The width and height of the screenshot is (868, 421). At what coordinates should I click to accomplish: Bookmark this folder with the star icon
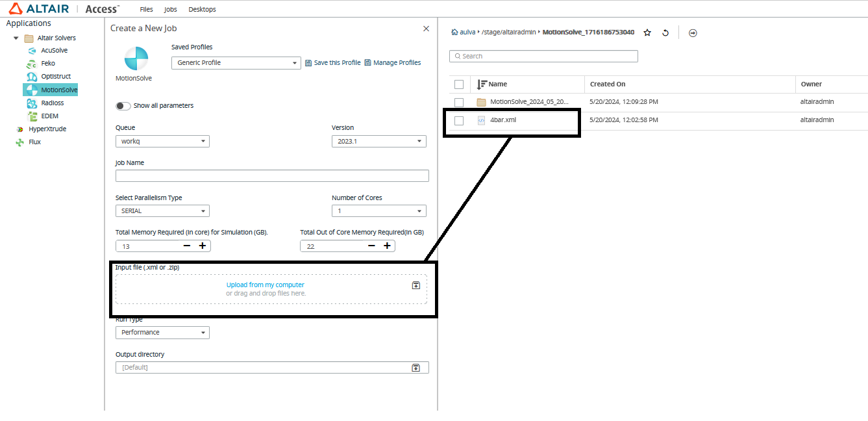[x=647, y=32]
